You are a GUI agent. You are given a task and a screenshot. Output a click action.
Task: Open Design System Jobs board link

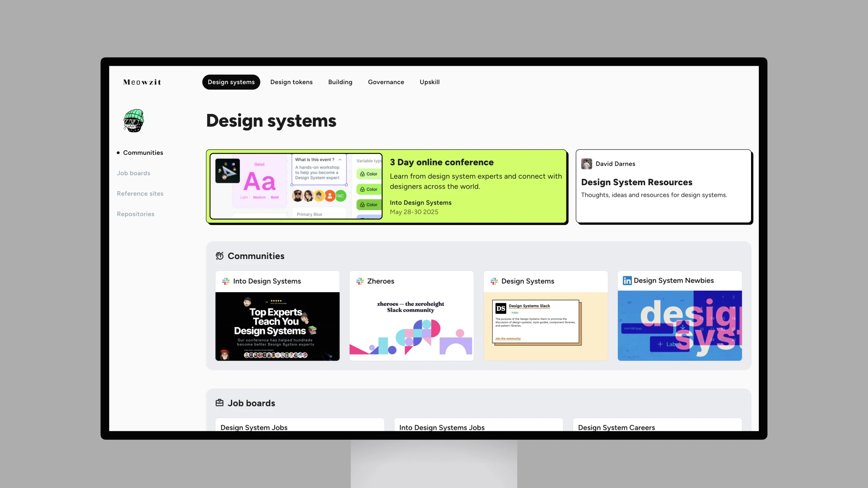click(x=253, y=427)
